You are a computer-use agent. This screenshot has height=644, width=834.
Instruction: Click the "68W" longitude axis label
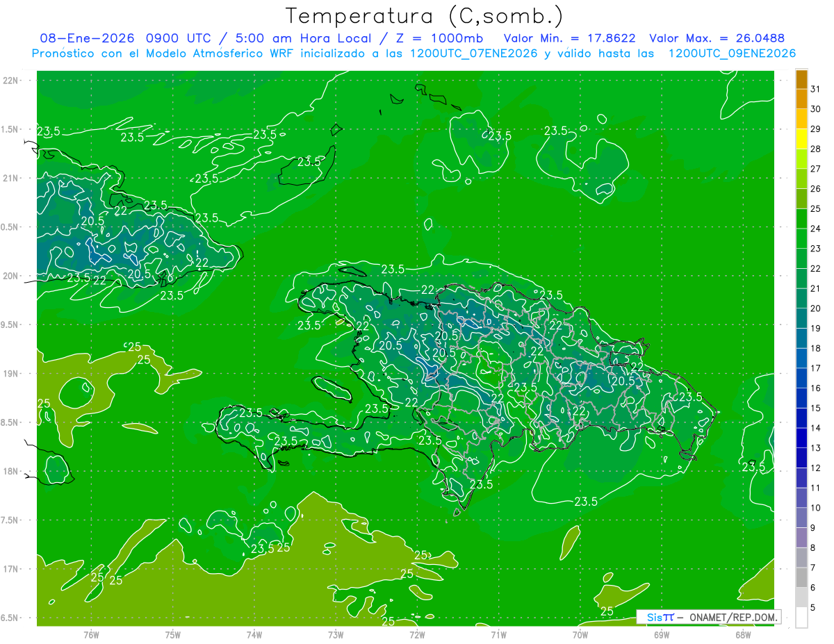[x=742, y=634]
